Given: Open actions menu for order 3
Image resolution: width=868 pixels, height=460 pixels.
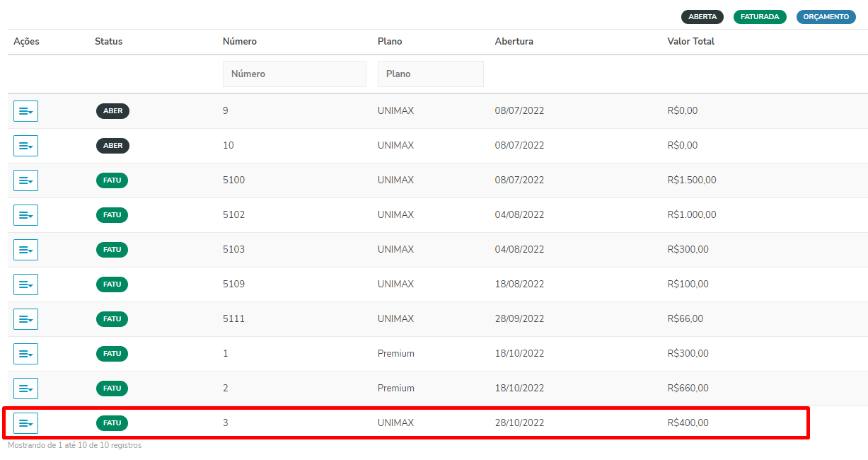Looking at the screenshot, I should tap(25, 423).
